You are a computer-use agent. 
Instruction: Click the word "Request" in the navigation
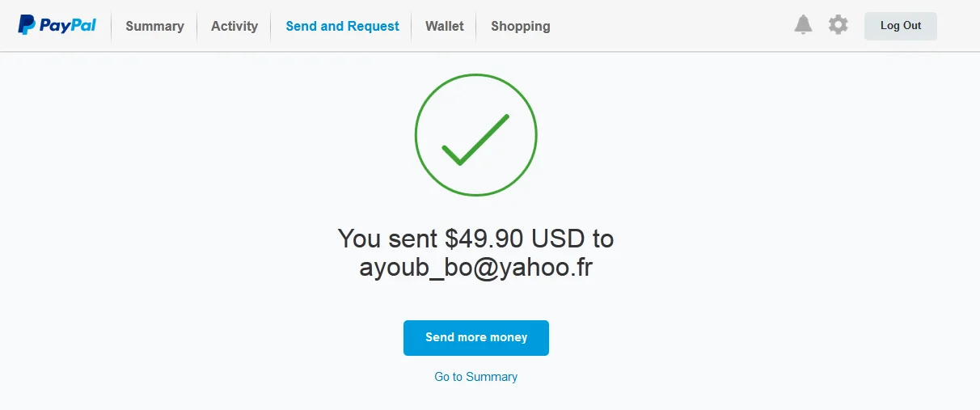click(373, 26)
